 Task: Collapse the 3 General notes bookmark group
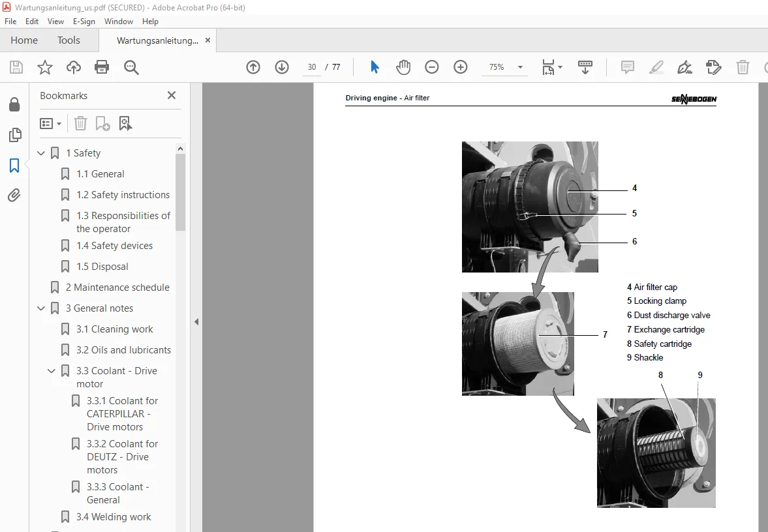[x=41, y=308]
